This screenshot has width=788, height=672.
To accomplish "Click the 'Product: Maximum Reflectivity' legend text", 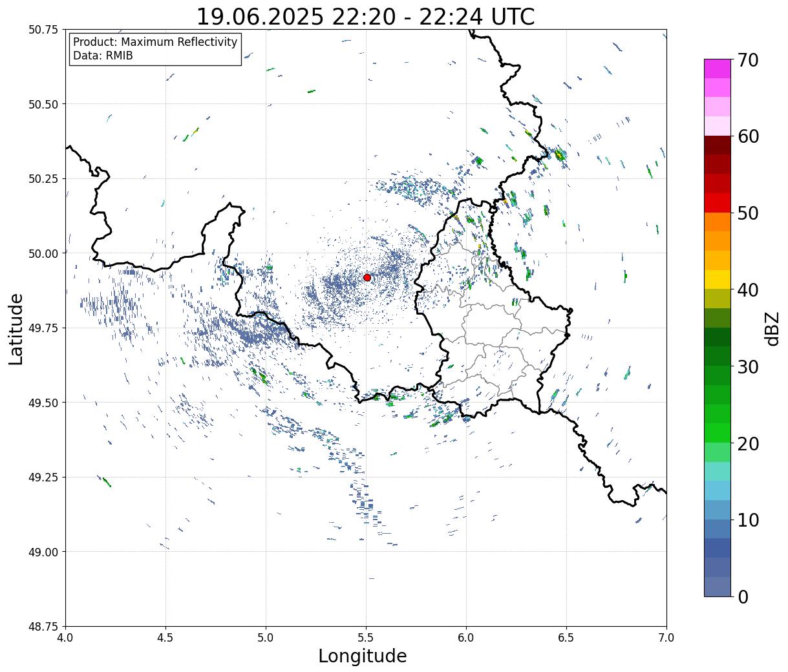I will coord(155,42).
